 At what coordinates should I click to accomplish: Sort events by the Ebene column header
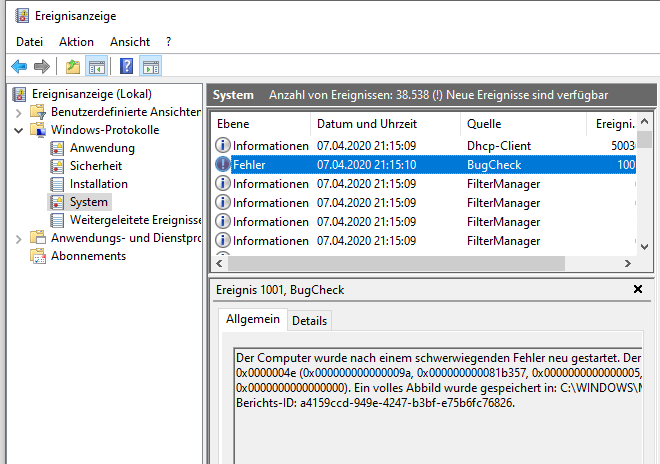point(261,124)
